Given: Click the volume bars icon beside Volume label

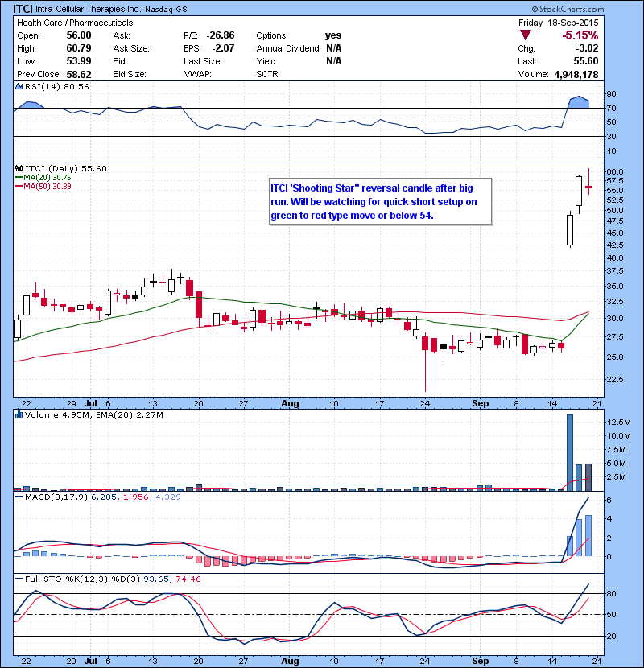Looking at the screenshot, I should pos(19,414).
